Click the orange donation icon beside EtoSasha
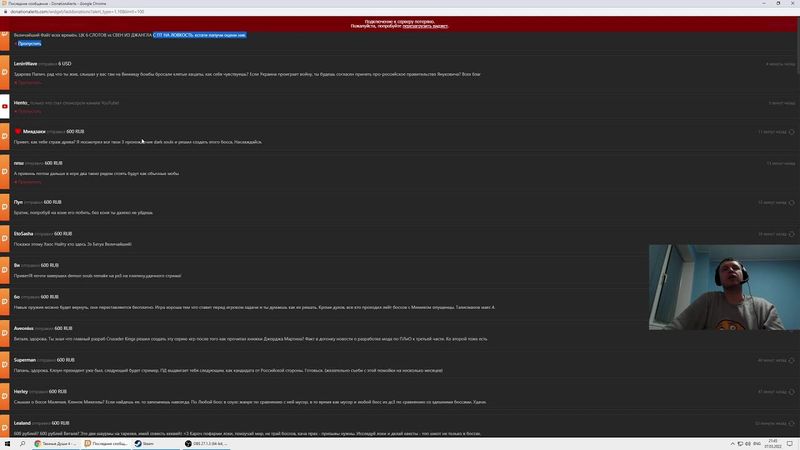 tap(5, 238)
